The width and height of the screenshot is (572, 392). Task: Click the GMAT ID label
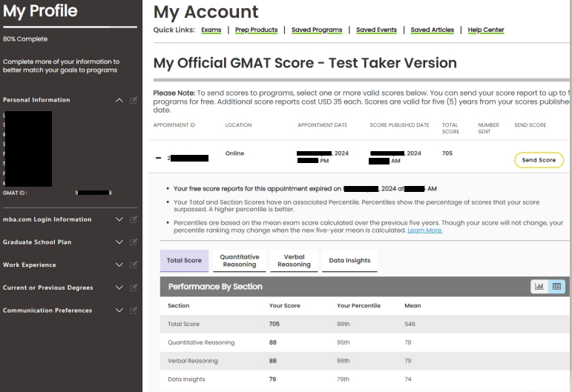pyautogui.click(x=15, y=193)
